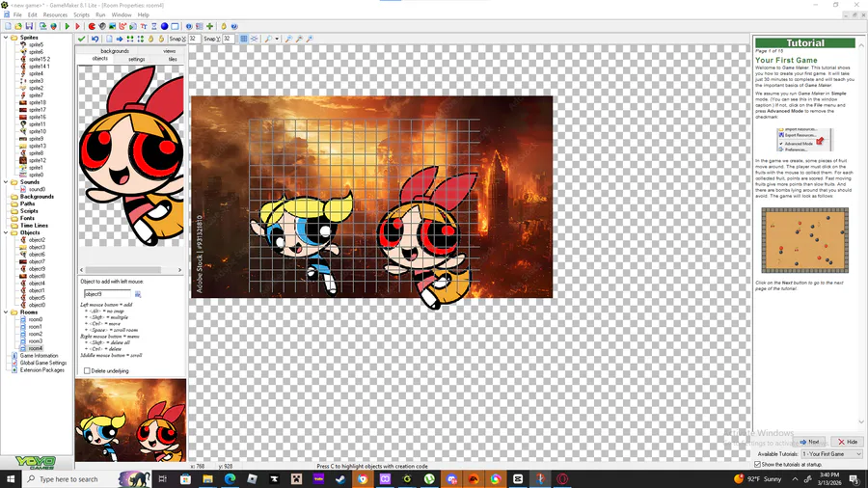Open the Run menu
This screenshot has width=868, height=488.
tap(100, 14)
